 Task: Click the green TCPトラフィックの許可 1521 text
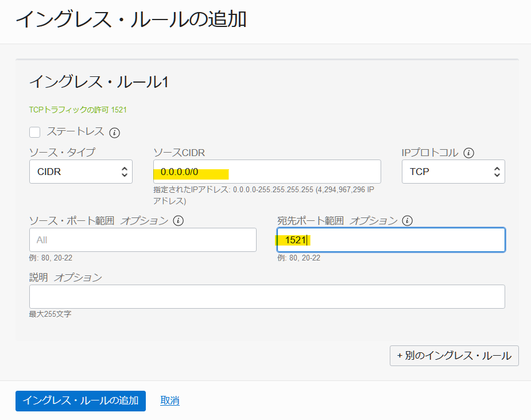(x=78, y=110)
